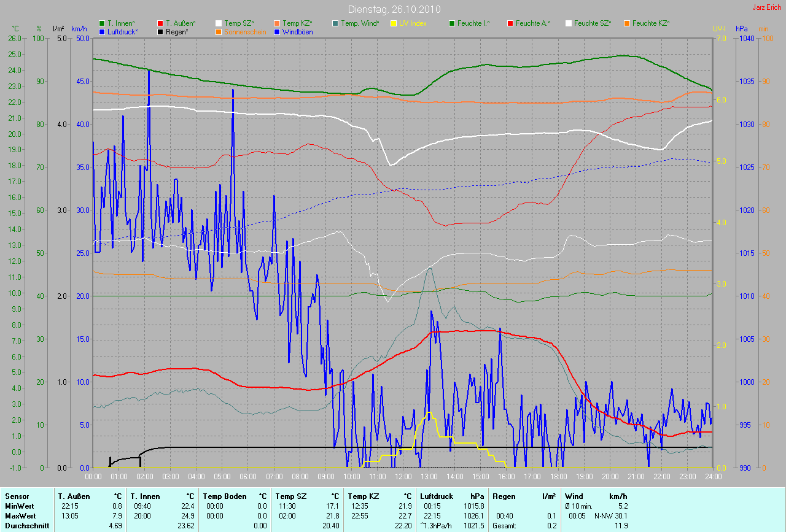Select the "T. Außen*" legend label
Image resolution: width=786 pixels, height=532 pixels.
tap(181, 23)
